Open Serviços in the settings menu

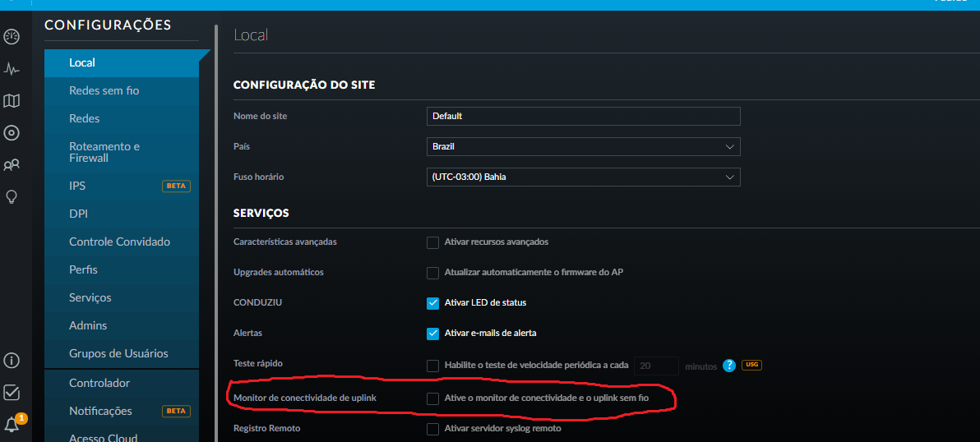tap(122, 297)
